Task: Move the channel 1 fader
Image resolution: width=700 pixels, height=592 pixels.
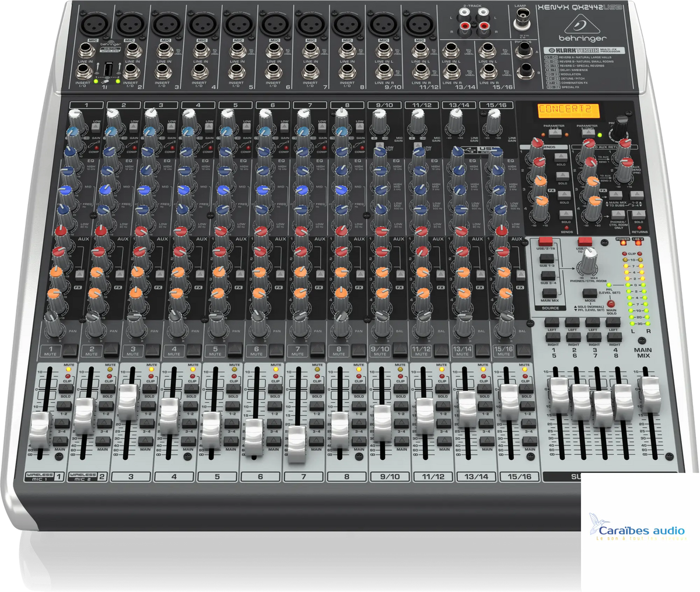Action: [41, 429]
